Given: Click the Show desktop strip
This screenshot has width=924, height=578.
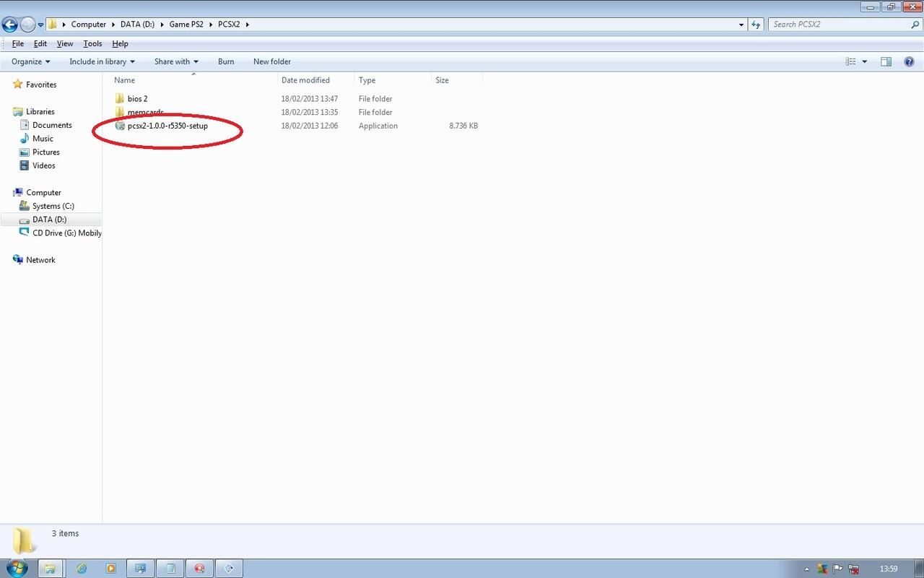Looking at the screenshot, I should coord(918,569).
